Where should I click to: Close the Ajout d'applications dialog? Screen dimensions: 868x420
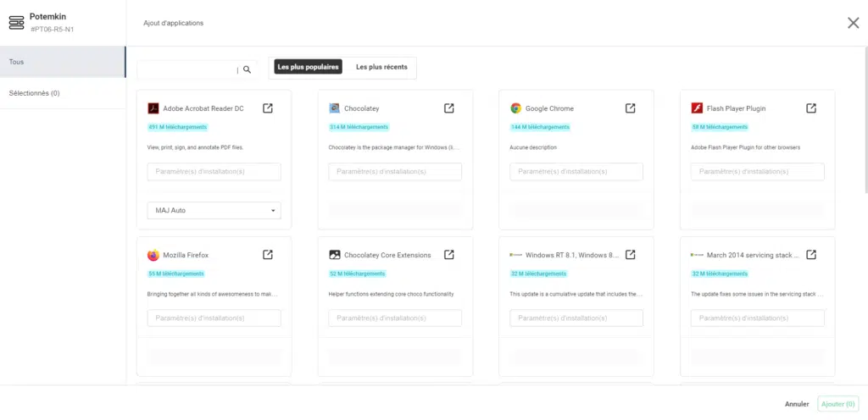[853, 23]
